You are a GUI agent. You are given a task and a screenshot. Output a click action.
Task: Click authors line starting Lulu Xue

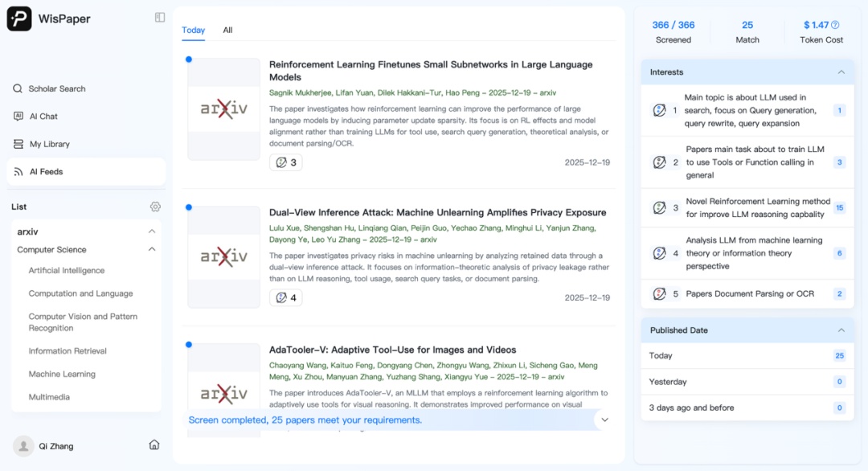coord(432,234)
